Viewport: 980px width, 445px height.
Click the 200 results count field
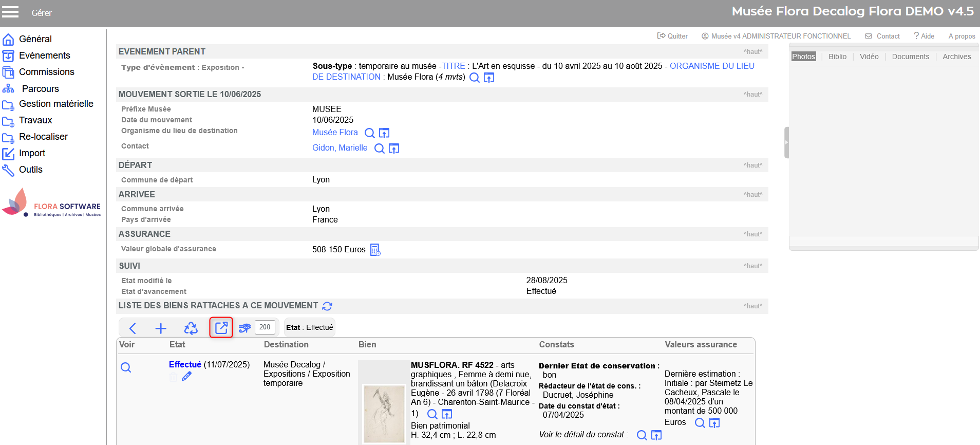tap(265, 327)
